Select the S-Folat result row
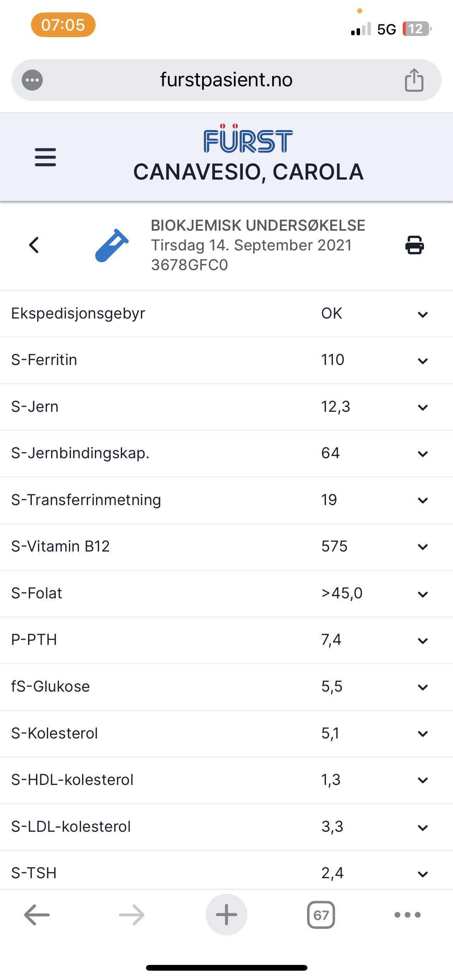Viewport: 453px width, 980px height. pyautogui.click(x=226, y=593)
